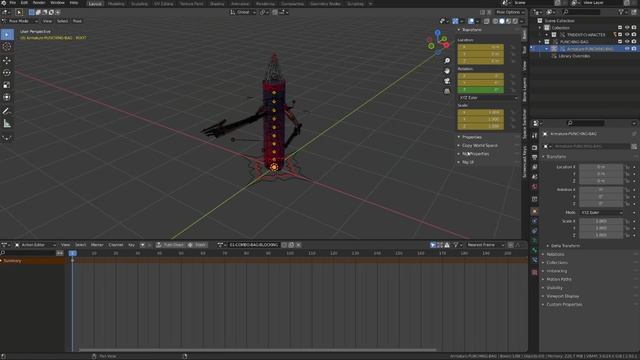Switch to the Modeling workspace tab
The width and height of the screenshot is (640, 360).
pos(116,4)
